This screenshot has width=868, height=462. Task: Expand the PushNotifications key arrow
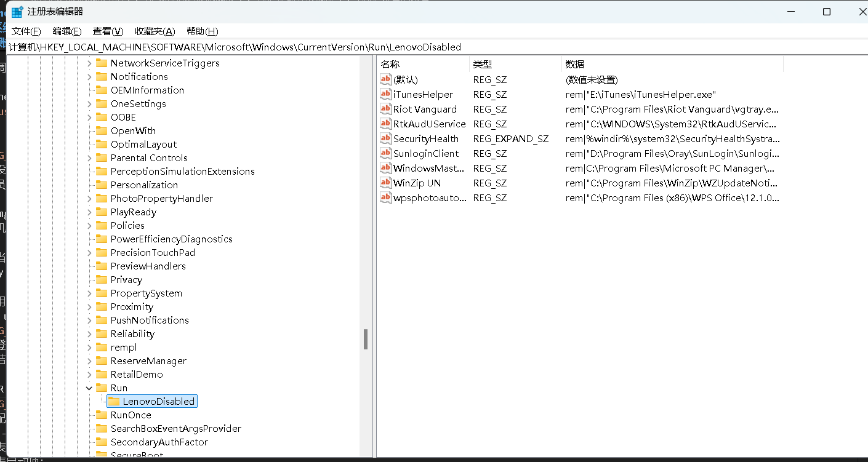click(89, 320)
